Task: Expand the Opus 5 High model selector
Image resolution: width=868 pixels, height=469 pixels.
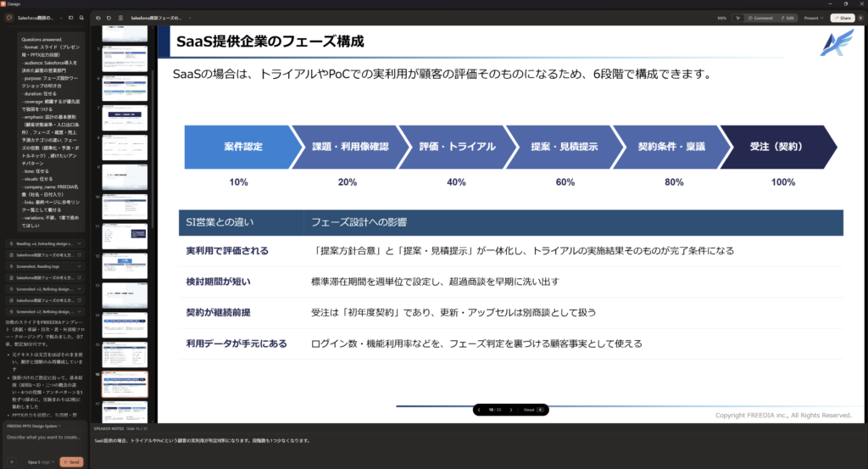Action: point(41,462)
